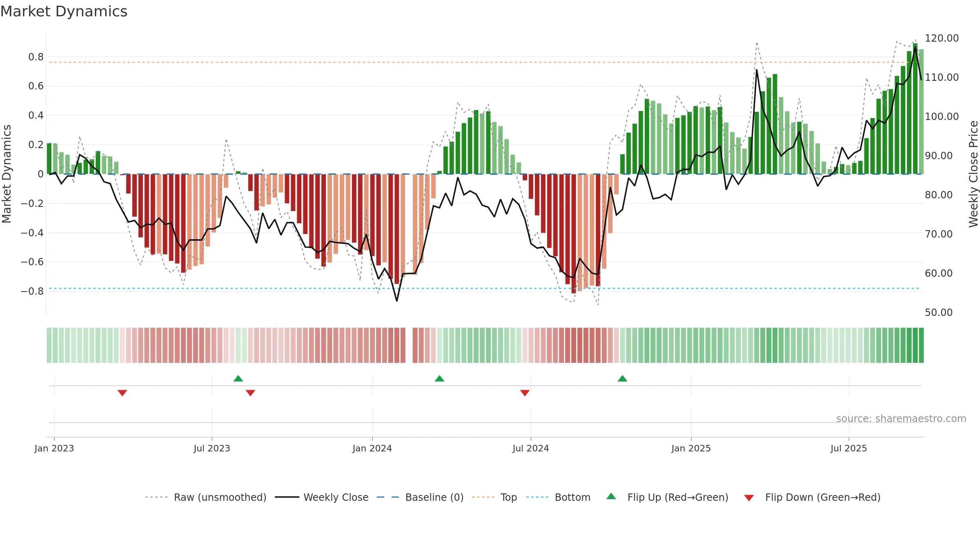Click the 0.4 left axis label
Image resolution: width=980 pixels, height=551 pixels.
36,116
